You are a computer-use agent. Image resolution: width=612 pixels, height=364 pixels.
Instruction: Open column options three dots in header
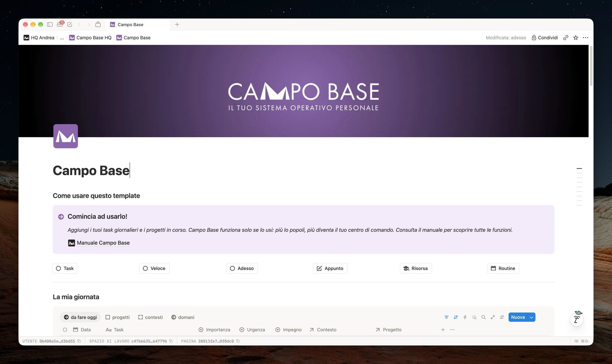(452, 330)
